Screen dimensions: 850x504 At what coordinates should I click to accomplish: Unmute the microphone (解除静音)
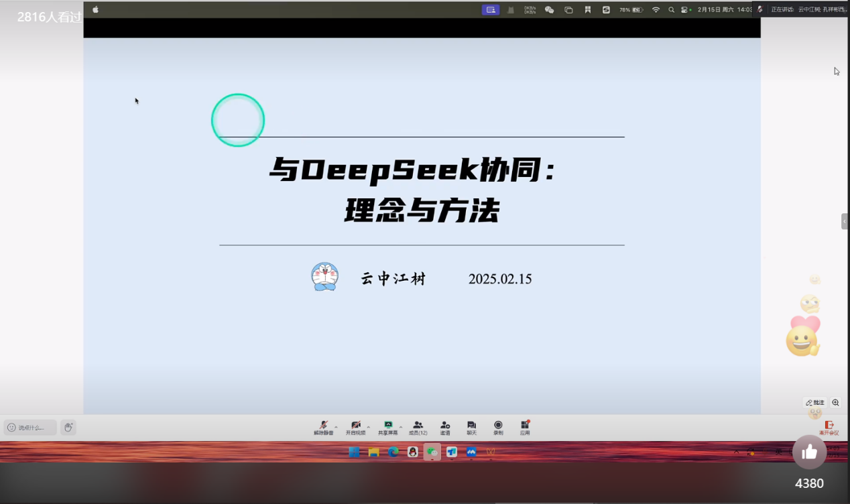(x=323, y=428)
